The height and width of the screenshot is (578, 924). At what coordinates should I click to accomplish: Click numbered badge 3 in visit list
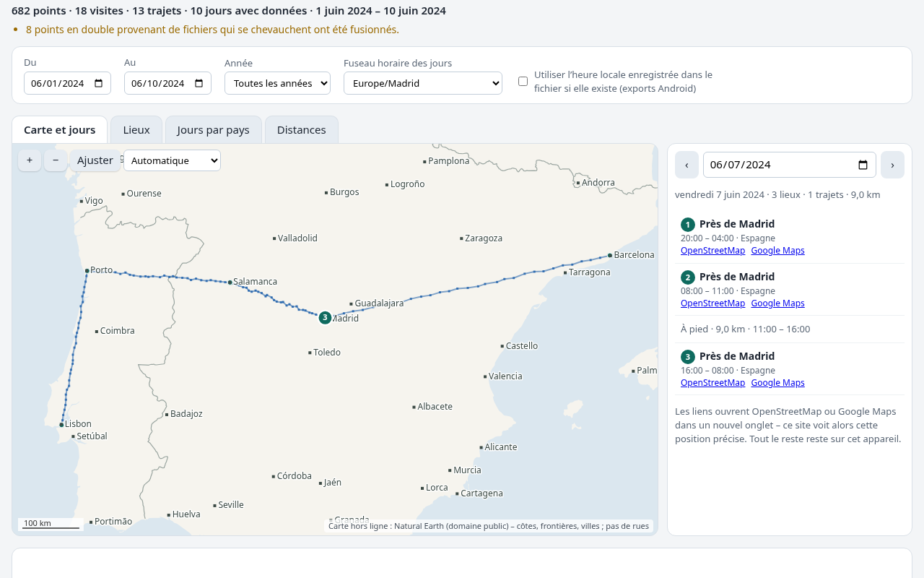pos(688,357)
